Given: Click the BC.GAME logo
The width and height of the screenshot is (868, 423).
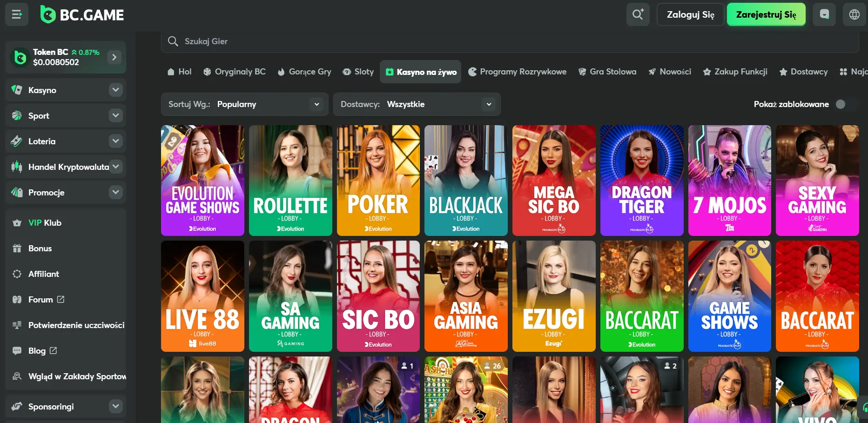Looking at the screenshot, I should (82, 14).
